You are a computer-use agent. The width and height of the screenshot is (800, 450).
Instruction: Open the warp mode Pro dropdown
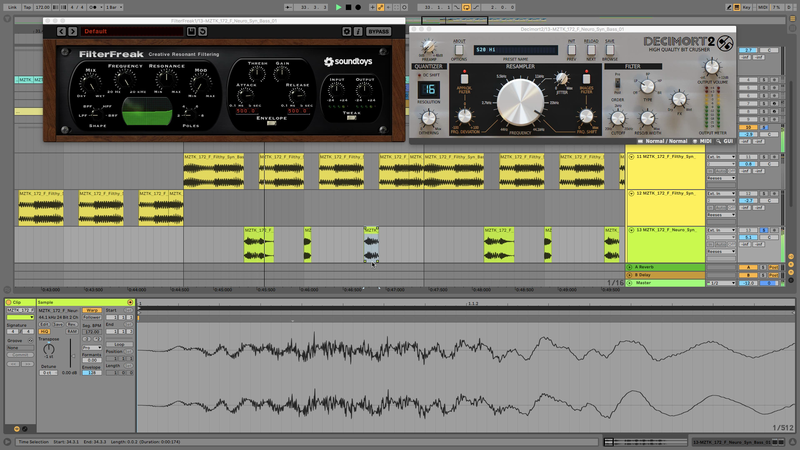click(x=92, y=347)
